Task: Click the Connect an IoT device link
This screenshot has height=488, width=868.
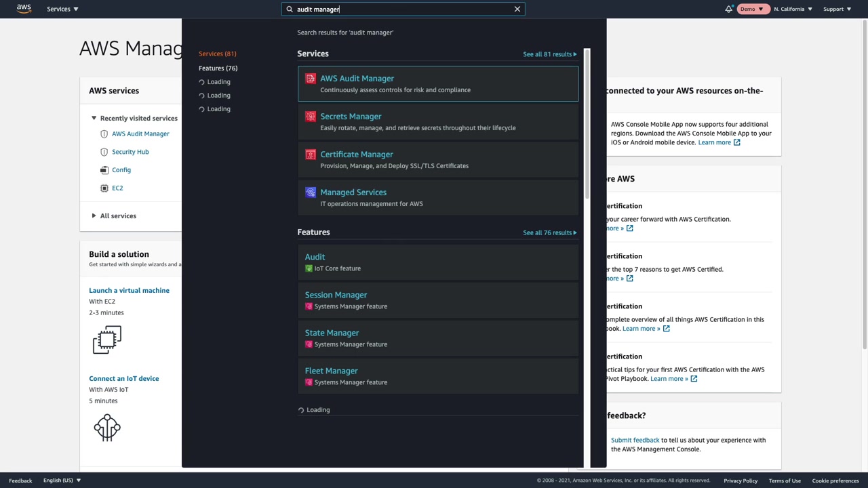Action: click(x=123, y=378)
